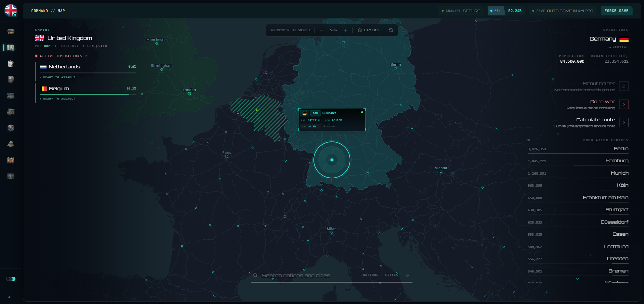Zoom in the map with plus
644x304 pixels.
pos(346,30)
